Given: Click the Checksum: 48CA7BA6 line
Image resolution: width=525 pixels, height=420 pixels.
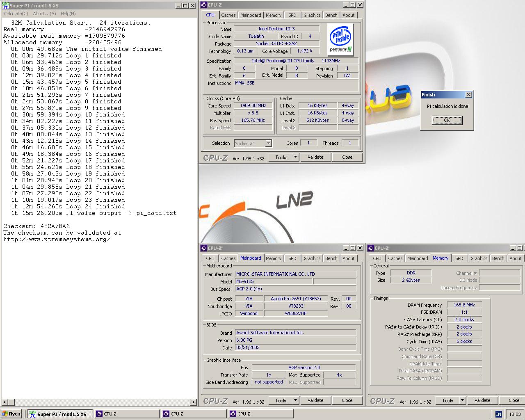Looking at the screenshot, I should tap(37, 226).
